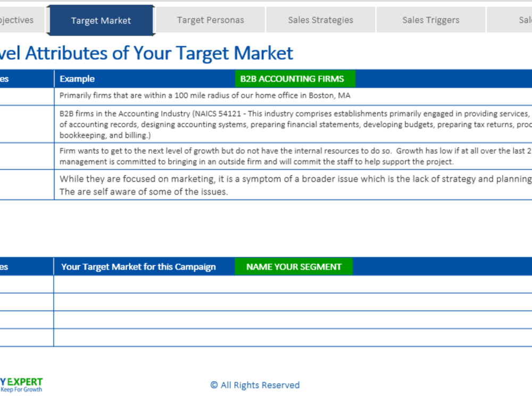Select the 'Firm wants to get to the next level' cell
The image size is (532, 399).
click(293, 156)
